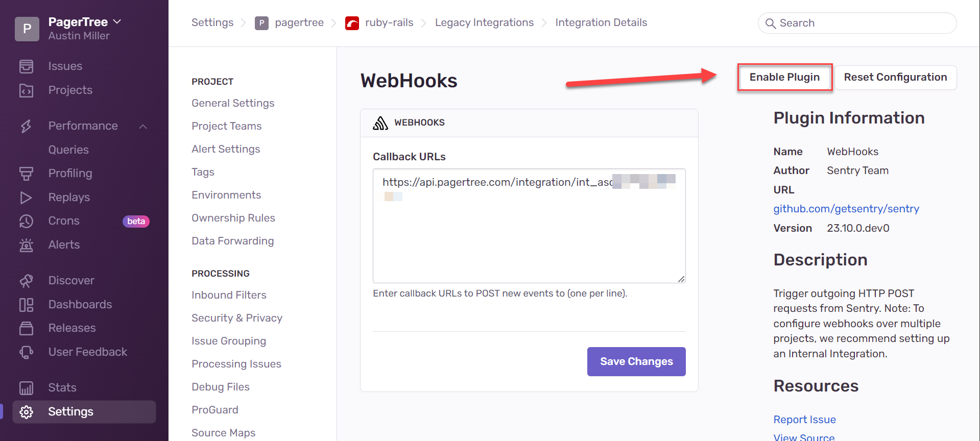Click the Settings gear icon

click(x=26, y=412)
